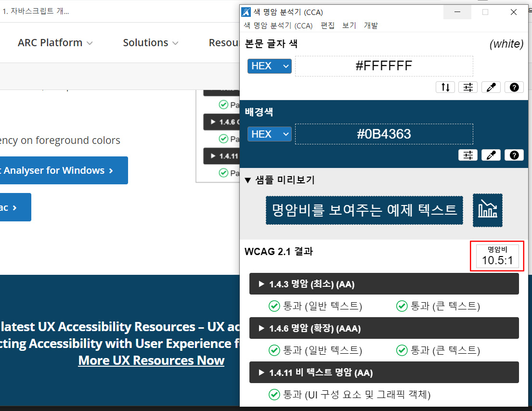Open the background color sliders icon
This screenshot has width=532, height=411.
(x=468, y=155)
